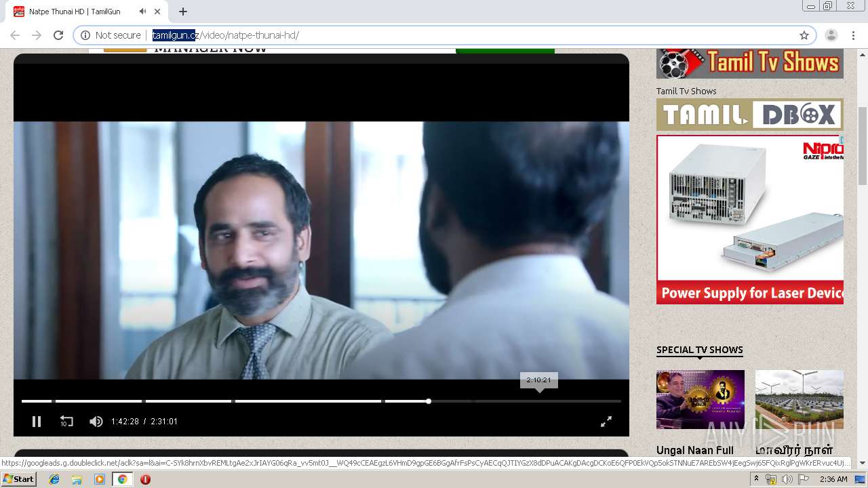Click scrollbar down arrow
Image resolution: width=868 pixels, height=488 pixels.
point(863,463)
